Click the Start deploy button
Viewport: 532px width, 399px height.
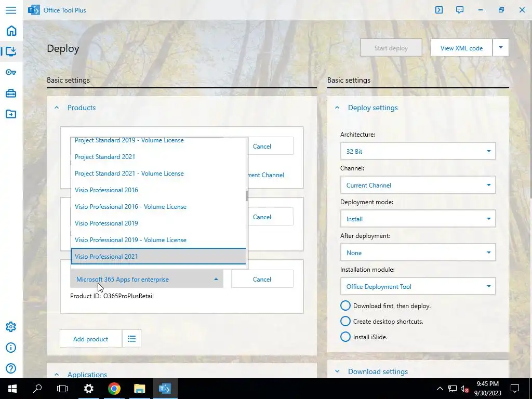pyautogui.click(x=391, y=48)
